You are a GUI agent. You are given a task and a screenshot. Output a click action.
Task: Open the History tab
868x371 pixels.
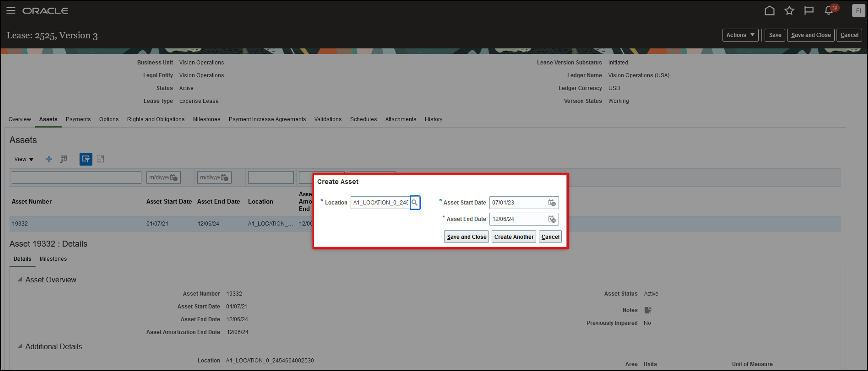[x=433, y=119]
